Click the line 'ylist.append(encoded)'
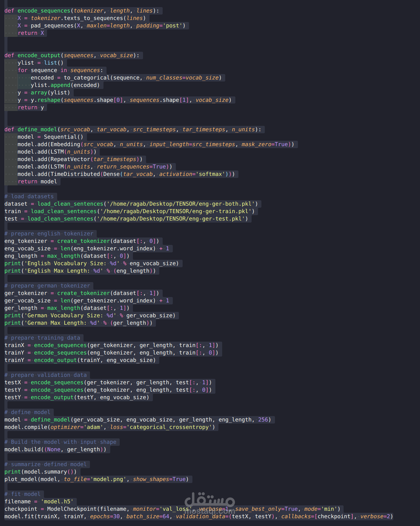420x526 pixels. click(65, 85)
